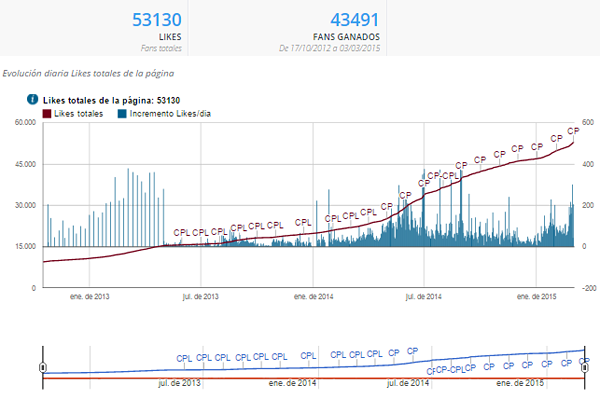
Task: Click 'jul. de 2014' on the main chart axis
Action: (424, 296)
